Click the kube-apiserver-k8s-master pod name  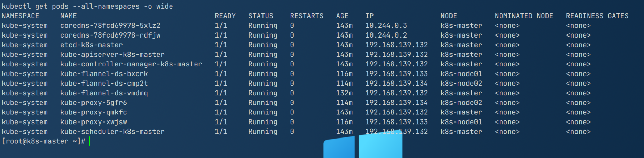coord(112,55)
